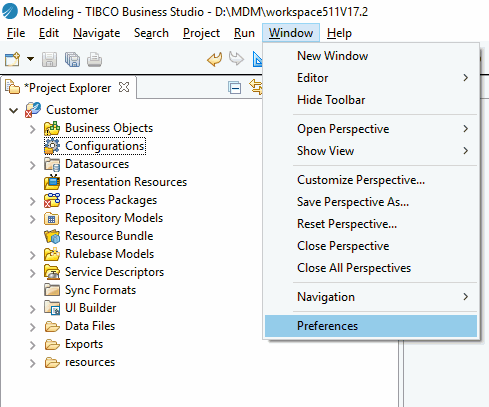Click the Configurations gear icon

(52, 146)
